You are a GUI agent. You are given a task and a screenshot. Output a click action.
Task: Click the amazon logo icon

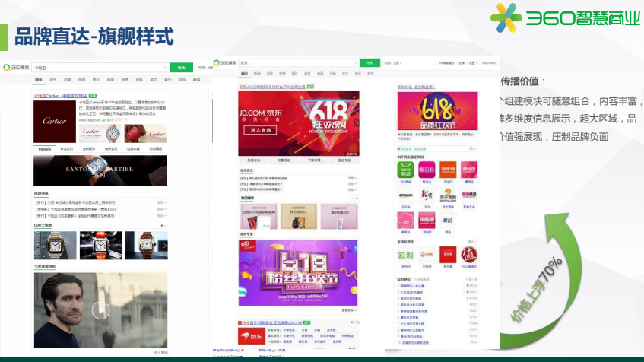405,195
